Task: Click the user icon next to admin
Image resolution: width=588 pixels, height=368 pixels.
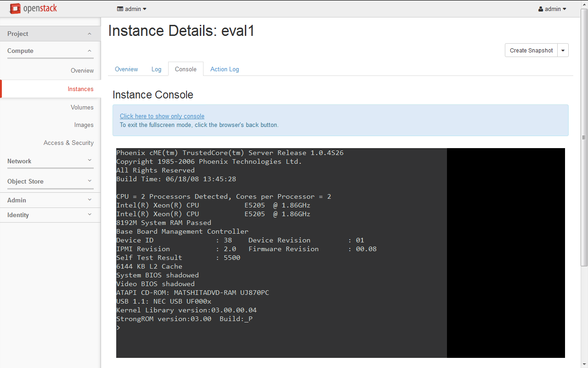Action: pyautogui.click(x=541, y=9)
